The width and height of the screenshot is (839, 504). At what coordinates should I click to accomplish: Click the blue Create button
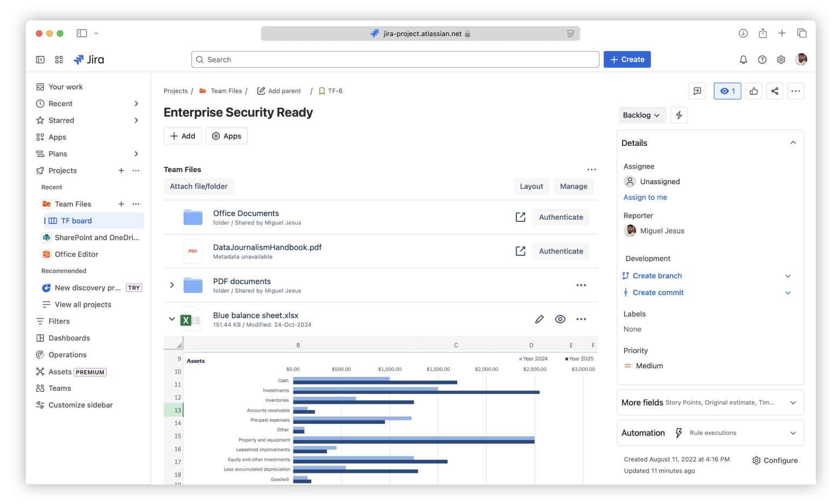coord(627,59)
